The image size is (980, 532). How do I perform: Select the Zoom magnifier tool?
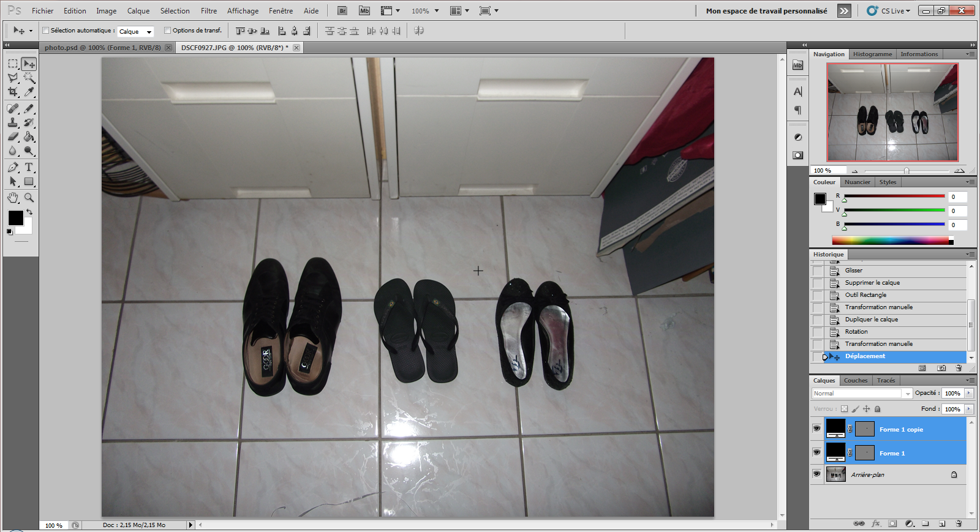tap(29, 198)
